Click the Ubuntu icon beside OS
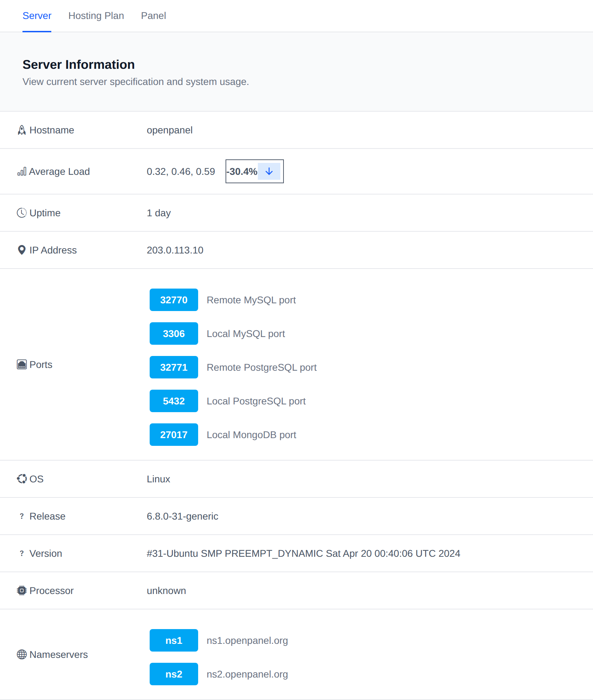593x700 pixels. [22, 479]
